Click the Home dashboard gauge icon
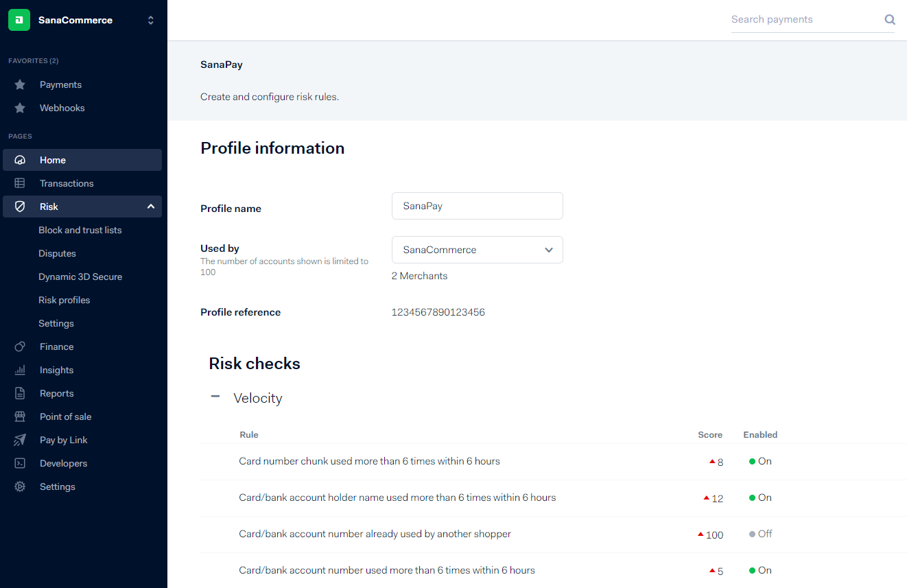 point(20,160)
